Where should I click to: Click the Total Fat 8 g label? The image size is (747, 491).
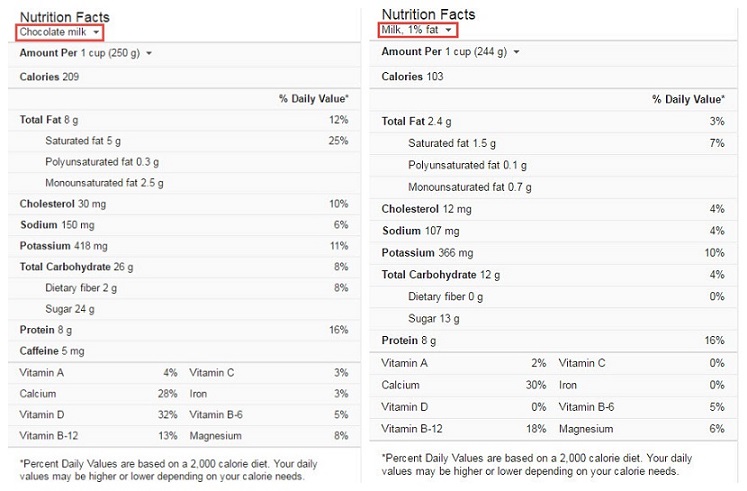pos(49,120)
